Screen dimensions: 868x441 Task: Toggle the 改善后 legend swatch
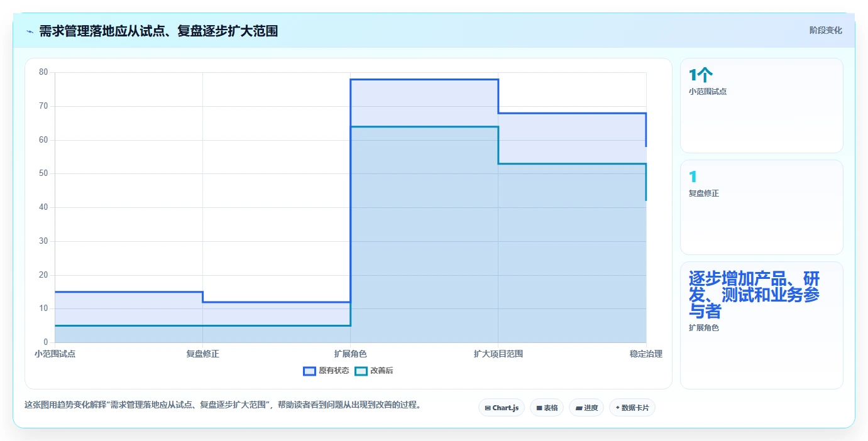click(361, 371)
